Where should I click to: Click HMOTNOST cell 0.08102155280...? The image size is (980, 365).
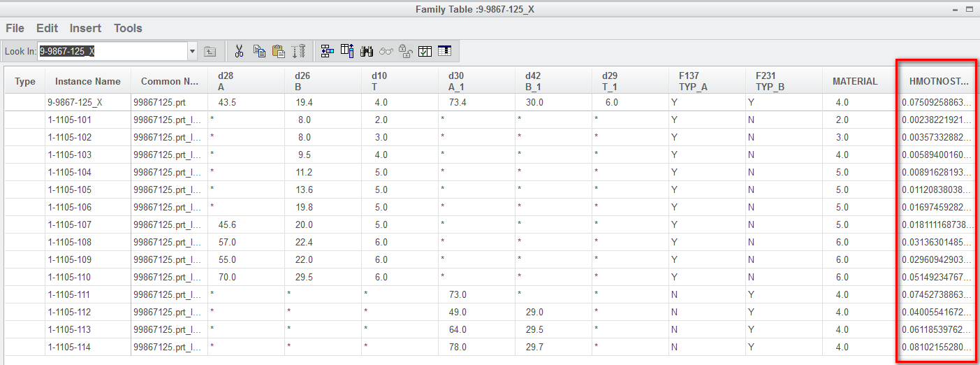point(937,347)
